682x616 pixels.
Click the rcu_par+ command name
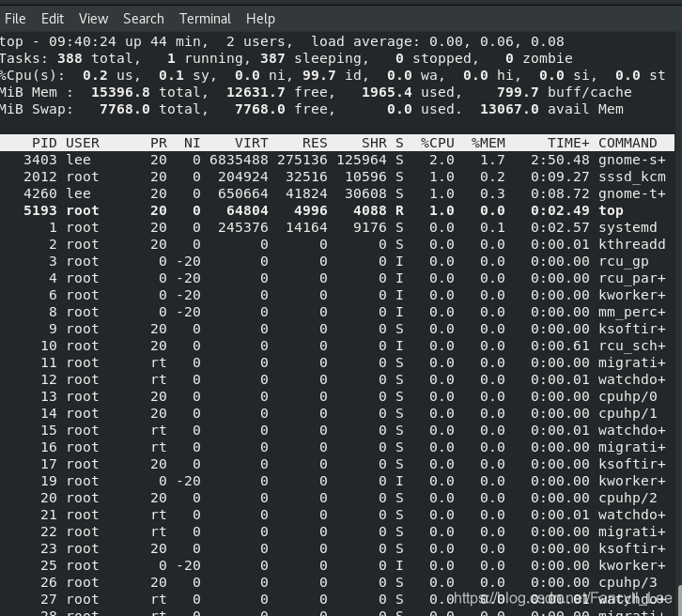pos(632,279)
